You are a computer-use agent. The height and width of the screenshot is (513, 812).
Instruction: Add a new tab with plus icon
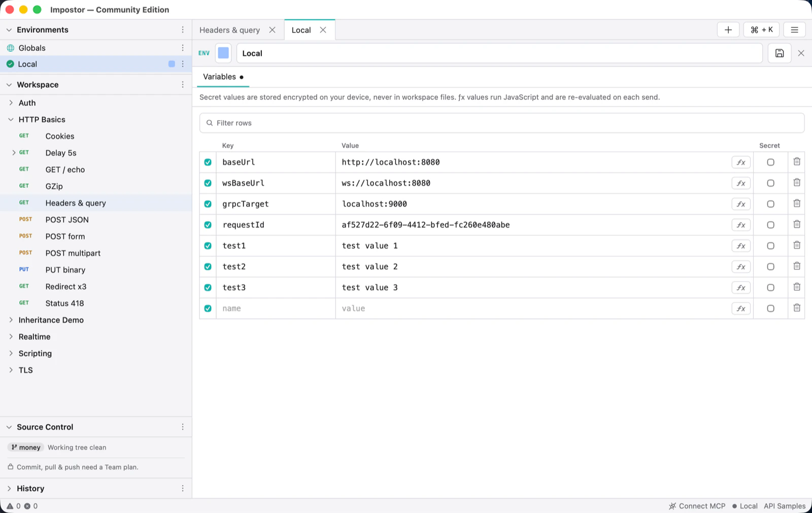click(728, 30)
